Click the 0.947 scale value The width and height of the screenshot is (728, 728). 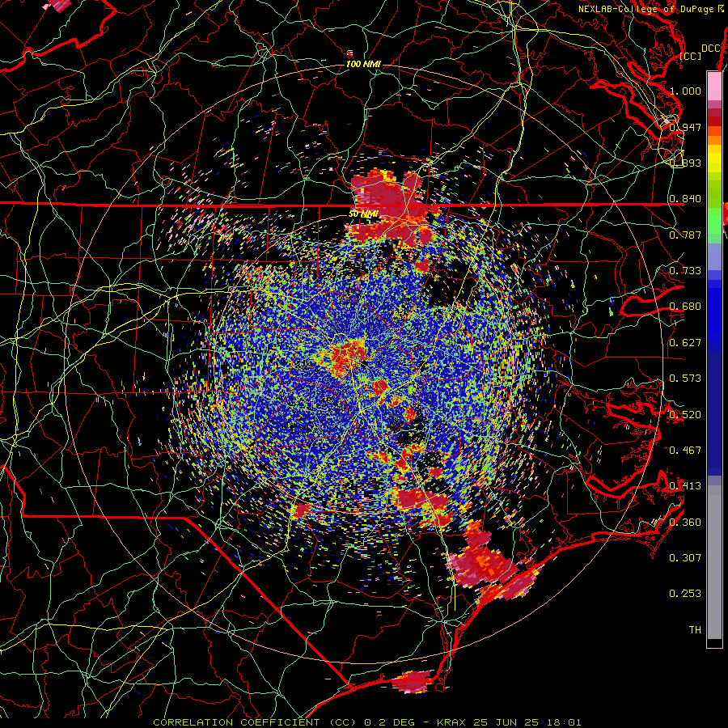[685, 127]
